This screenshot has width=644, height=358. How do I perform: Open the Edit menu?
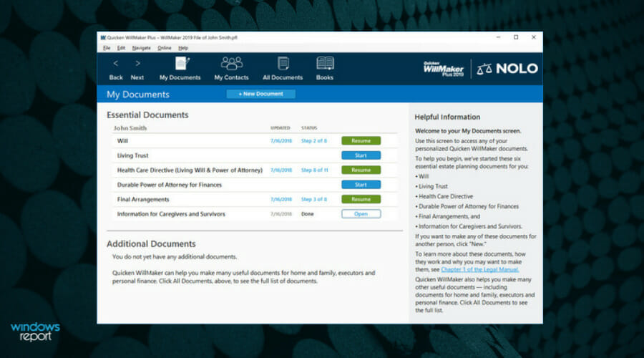tap(121, 48)
